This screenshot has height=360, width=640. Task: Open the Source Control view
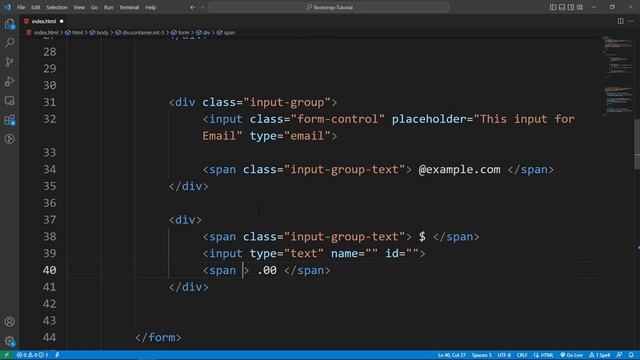click(x=9, y=62)
